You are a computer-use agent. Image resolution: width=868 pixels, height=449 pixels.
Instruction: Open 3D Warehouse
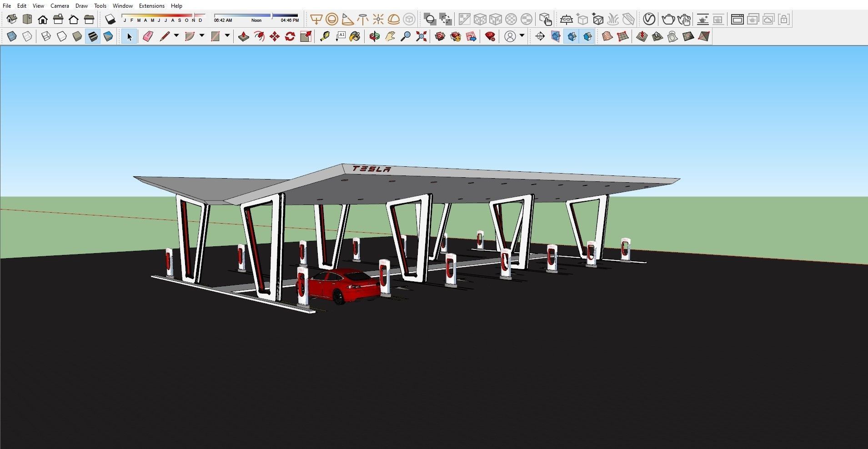coord(440,36)
